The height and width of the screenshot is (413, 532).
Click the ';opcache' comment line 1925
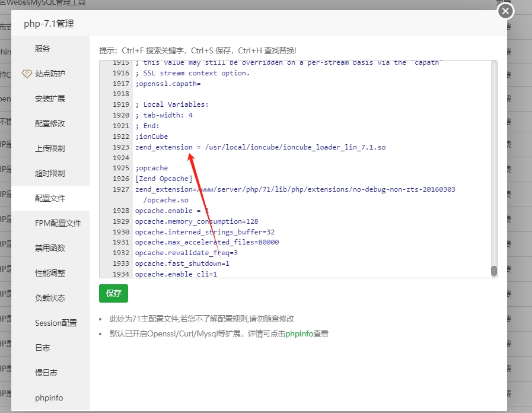(x=151, y=168)
